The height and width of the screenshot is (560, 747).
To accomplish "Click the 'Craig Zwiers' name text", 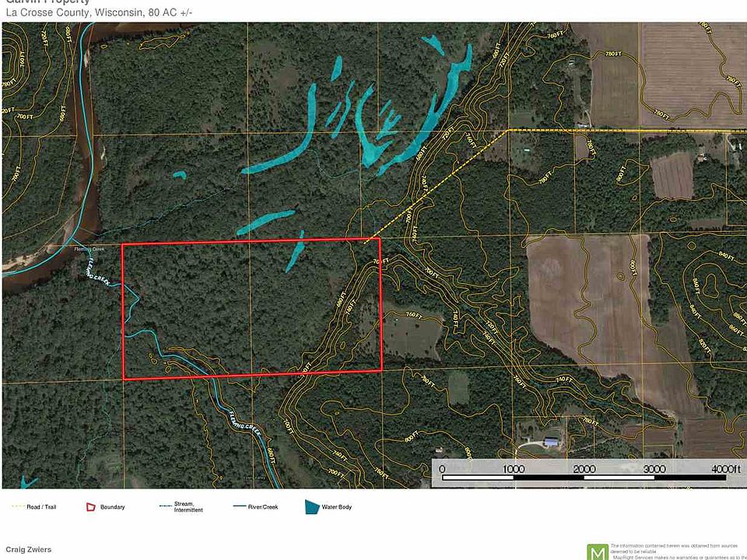I will (28, 549).
